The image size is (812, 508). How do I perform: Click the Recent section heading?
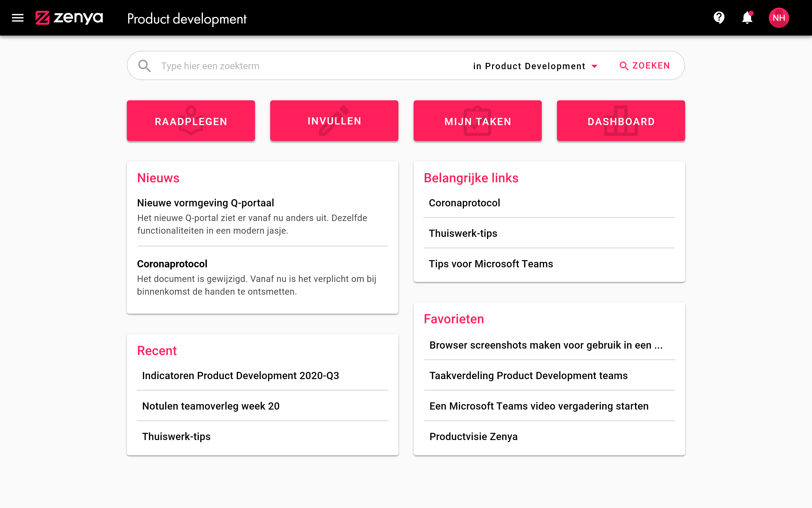(157, 351)
